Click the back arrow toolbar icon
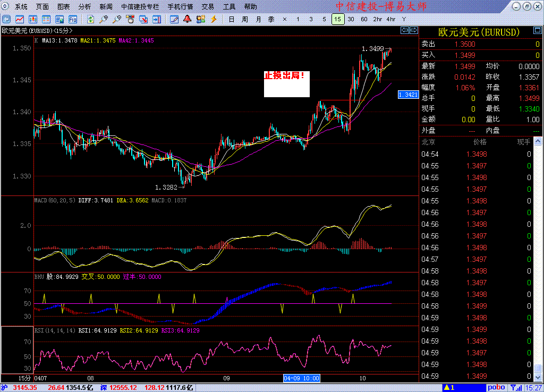The height and width of the screenshot is (392, 544). coord(6,20)
